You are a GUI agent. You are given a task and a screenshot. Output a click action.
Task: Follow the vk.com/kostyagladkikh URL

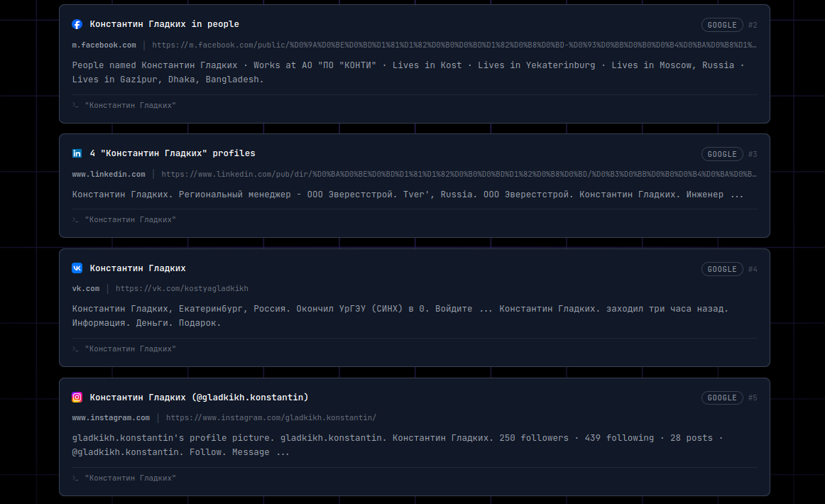tap(182, 289)
